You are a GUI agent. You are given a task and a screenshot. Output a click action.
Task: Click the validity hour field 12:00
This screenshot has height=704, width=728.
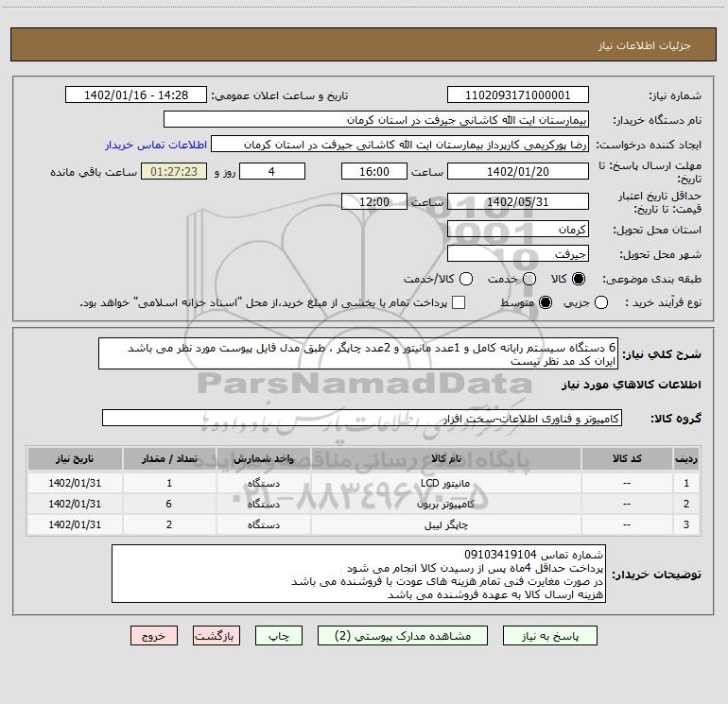[x=374, y=201]
